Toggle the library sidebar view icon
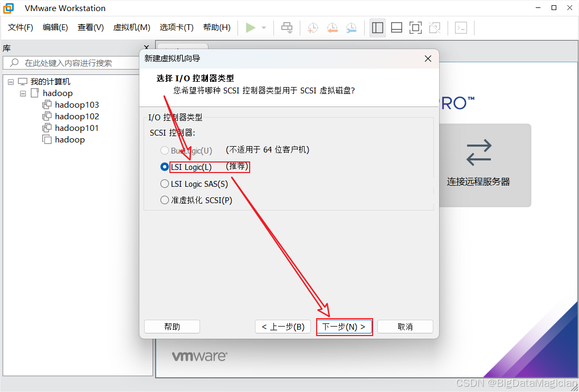 tap(377, 27)
